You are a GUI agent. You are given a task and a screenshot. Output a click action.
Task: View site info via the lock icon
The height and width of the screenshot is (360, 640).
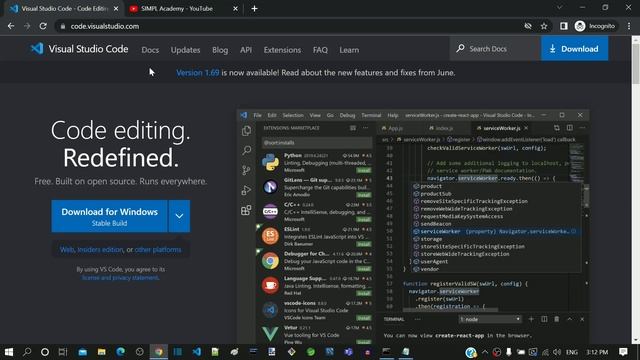(x=62, y=26)
